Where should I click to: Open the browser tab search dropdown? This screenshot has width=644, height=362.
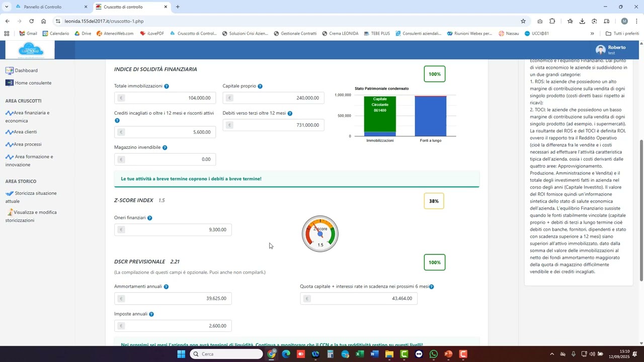[7, 7]
